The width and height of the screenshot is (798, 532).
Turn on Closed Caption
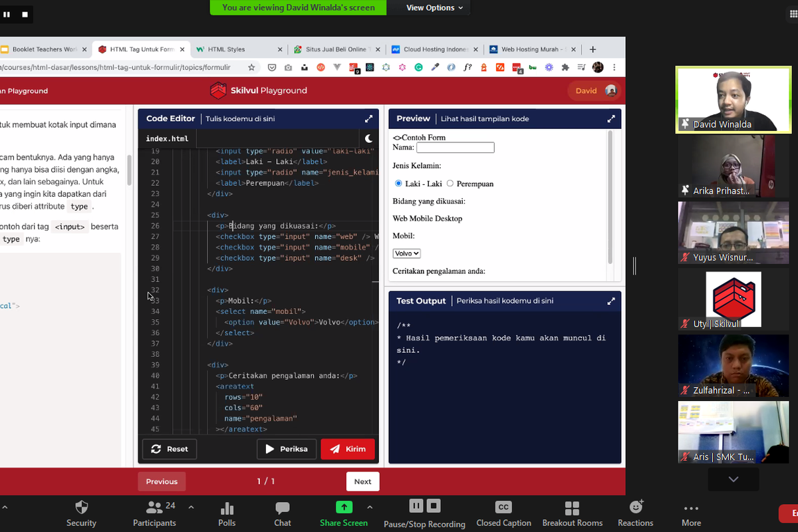coord(503,507)
